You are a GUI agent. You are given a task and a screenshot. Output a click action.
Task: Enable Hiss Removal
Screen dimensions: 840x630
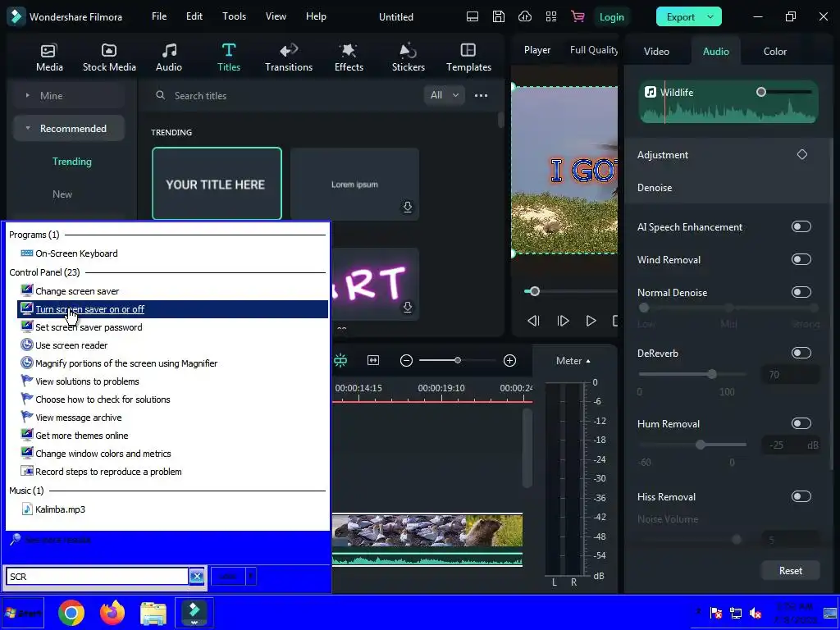coord(801,496)
